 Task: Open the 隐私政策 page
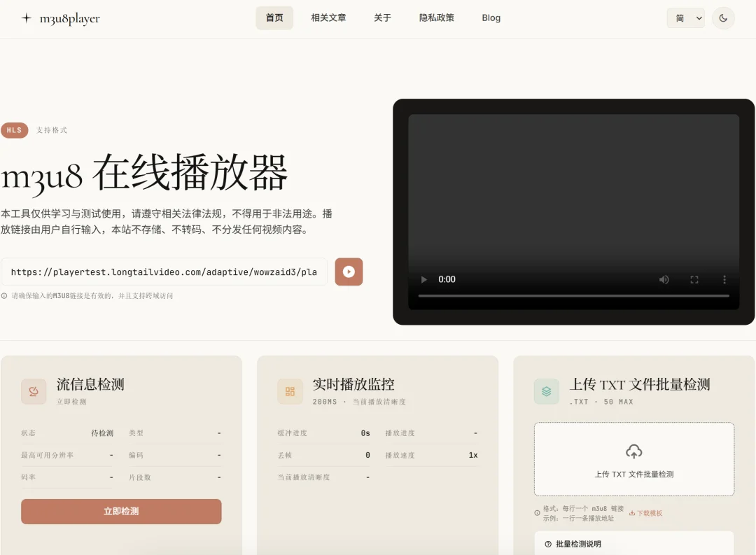[436, 17]
